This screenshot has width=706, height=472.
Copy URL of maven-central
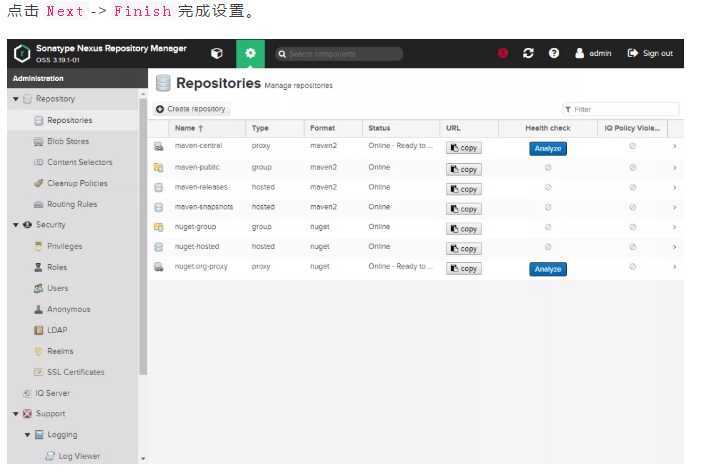(464, 148)
